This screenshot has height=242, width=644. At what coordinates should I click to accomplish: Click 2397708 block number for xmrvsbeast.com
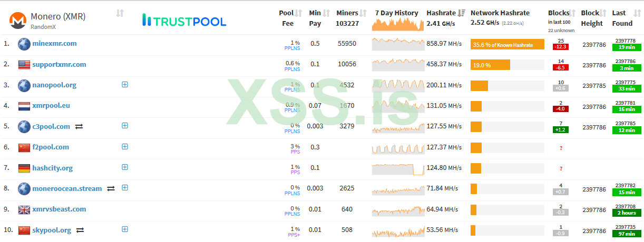[627, 207]
